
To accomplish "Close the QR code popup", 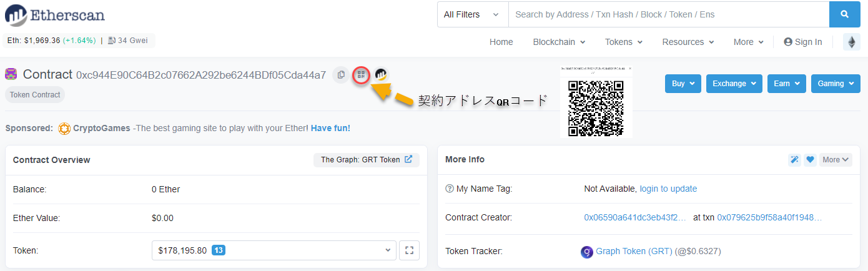I will (629, 68).
